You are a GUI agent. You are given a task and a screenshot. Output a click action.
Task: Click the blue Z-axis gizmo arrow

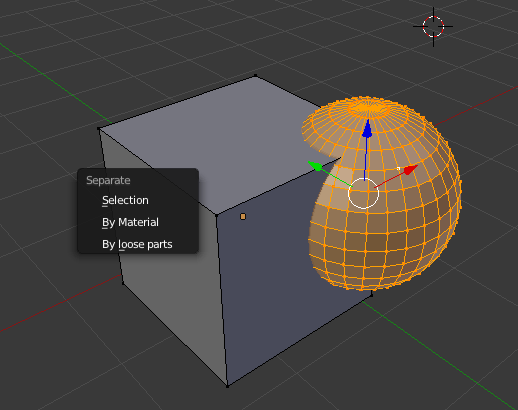coord(367,129)
